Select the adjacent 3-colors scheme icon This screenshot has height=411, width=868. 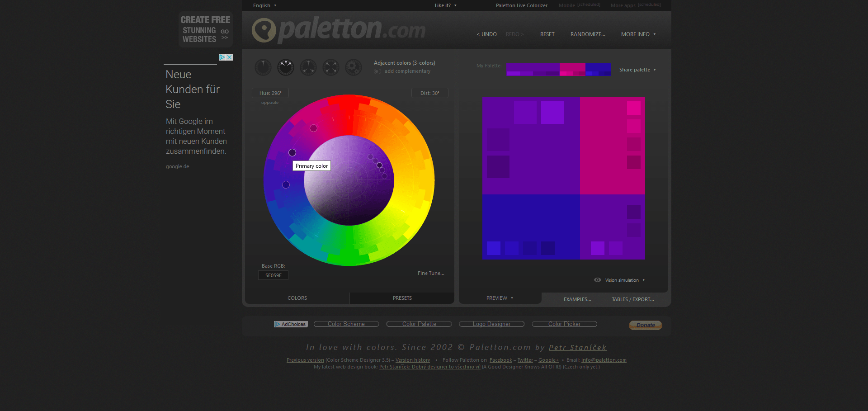coord(286,67)
